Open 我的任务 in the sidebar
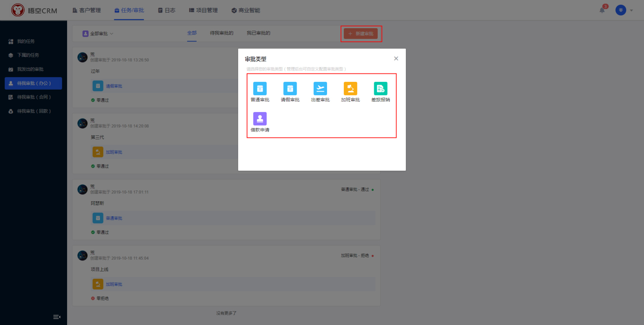 coord(26,42)
